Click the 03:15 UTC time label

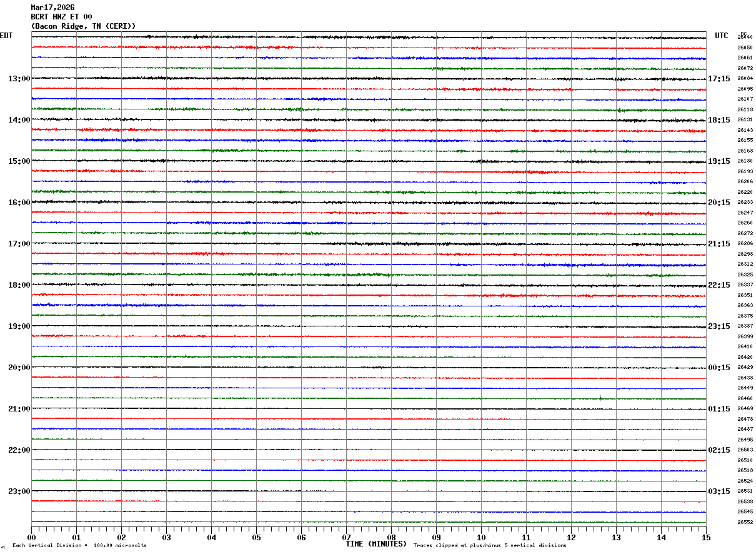(719, 491)
